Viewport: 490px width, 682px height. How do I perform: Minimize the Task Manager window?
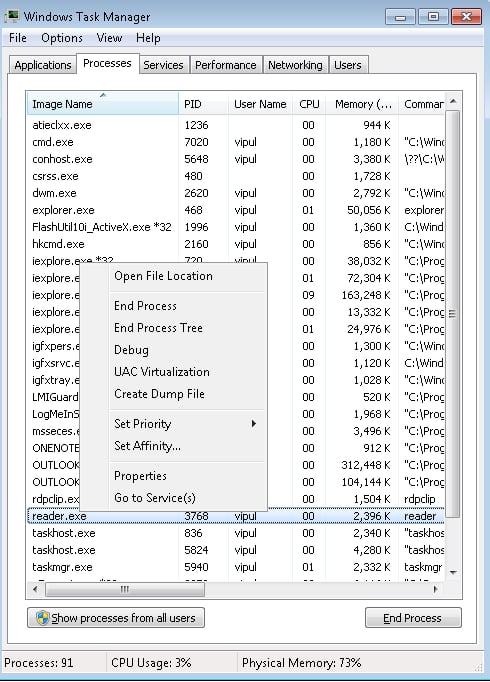[400, 17]
